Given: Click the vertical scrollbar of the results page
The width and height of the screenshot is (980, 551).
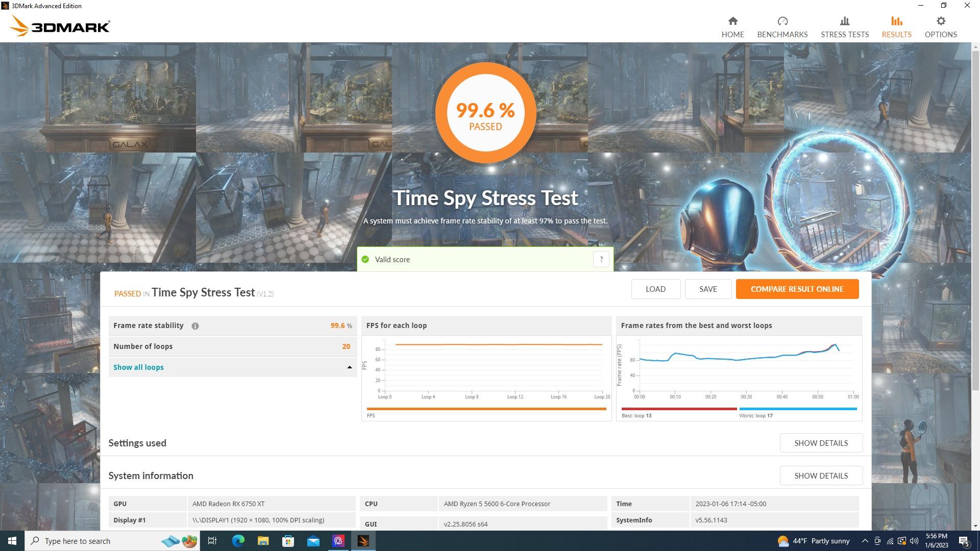Looking at the screenshot, I should click(975, 219).
